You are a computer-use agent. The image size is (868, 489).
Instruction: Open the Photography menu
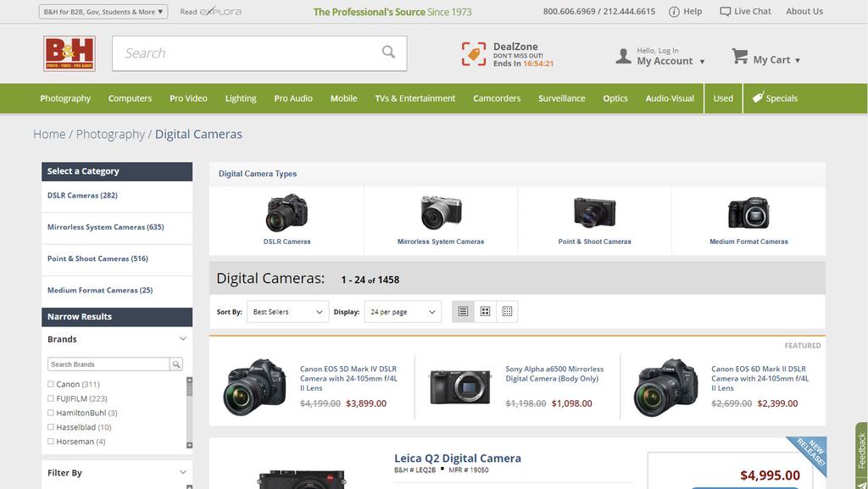[x=65, y=98]
